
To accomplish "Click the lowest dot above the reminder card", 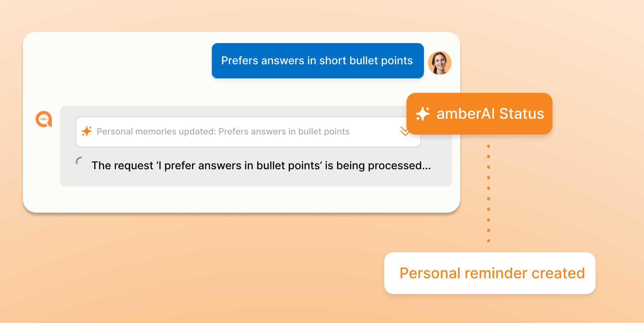I will tap(489, 241).
